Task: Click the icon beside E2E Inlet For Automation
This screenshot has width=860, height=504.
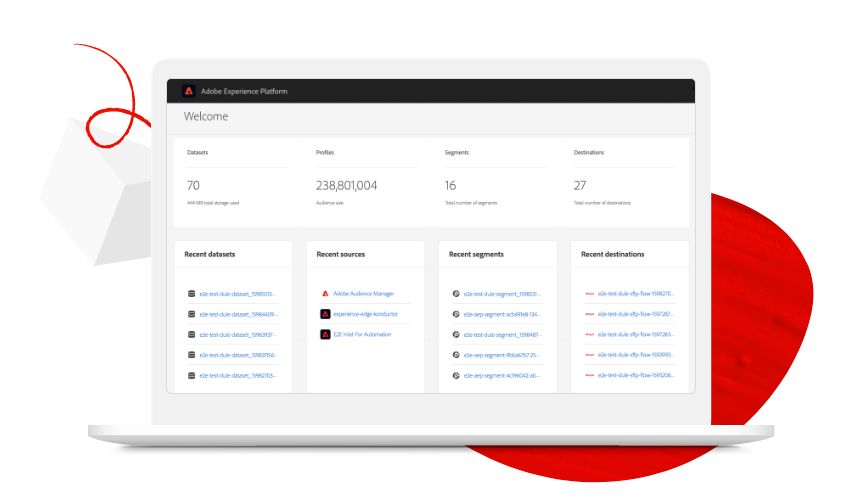Action: [325, 335]
